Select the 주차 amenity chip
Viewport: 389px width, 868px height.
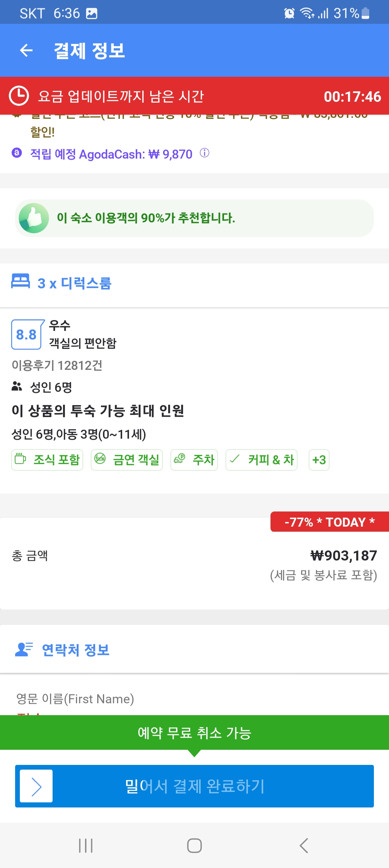point(194,460)
